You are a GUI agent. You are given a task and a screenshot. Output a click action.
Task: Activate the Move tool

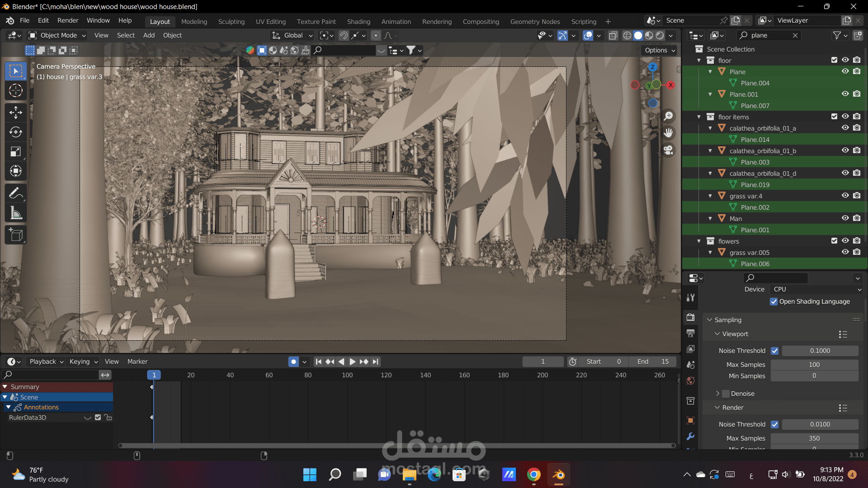[x=16, y=112]
